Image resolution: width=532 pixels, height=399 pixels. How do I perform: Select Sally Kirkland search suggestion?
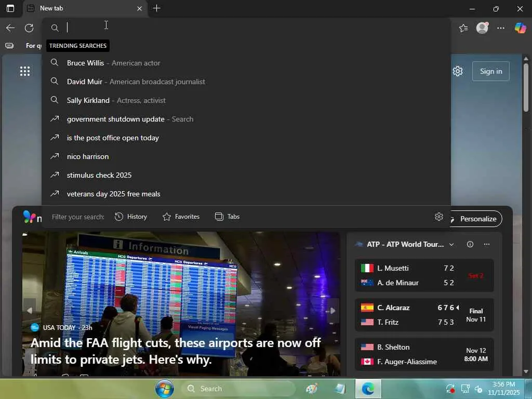click(x=246, y=100)
